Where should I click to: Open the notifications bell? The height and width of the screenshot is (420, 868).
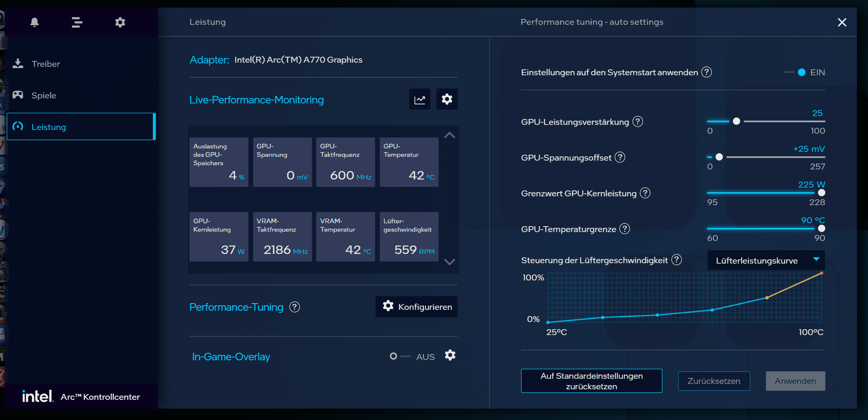34,22
